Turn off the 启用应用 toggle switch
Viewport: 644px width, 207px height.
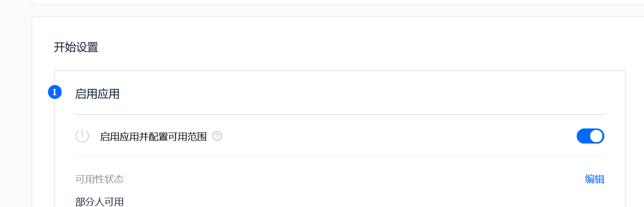590,136
